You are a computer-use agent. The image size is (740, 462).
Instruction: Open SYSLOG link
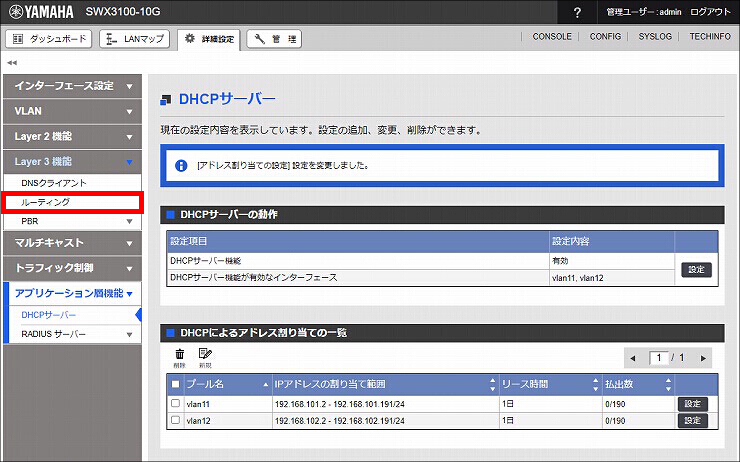pyautogui.click(x=655, y=36)
